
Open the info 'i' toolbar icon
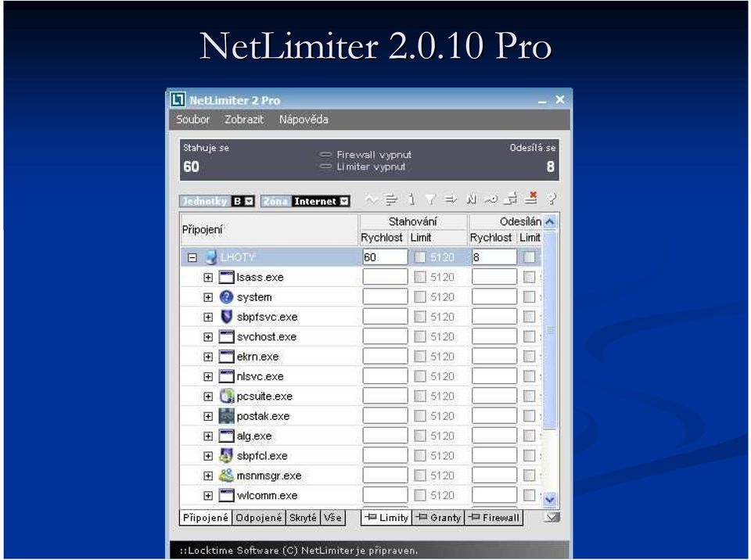coord(411,199)
